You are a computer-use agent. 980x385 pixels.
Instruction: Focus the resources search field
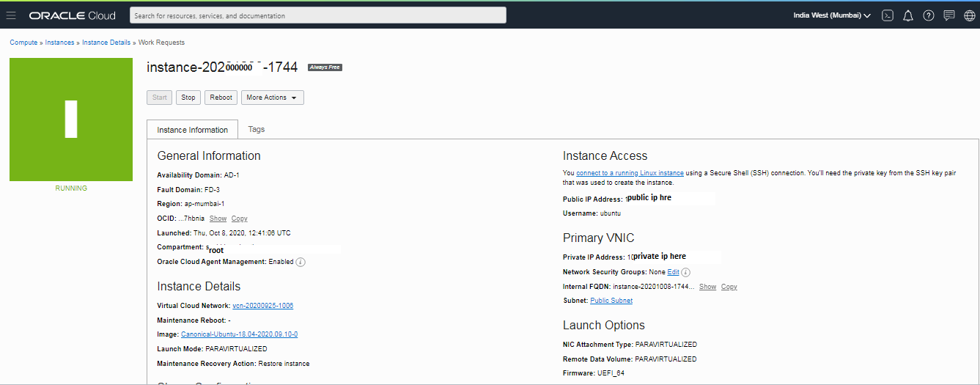[x=318, y=15]
